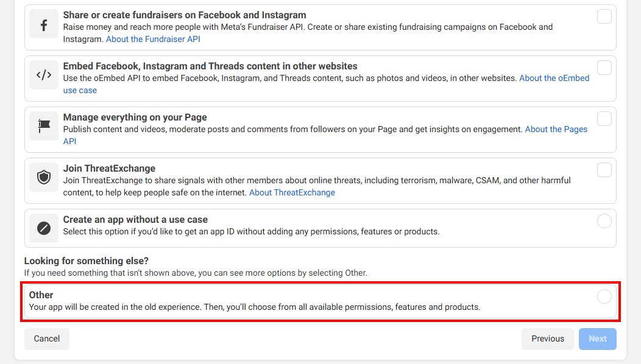
Task: Go back with the Previous button
Action: [547, 338]
